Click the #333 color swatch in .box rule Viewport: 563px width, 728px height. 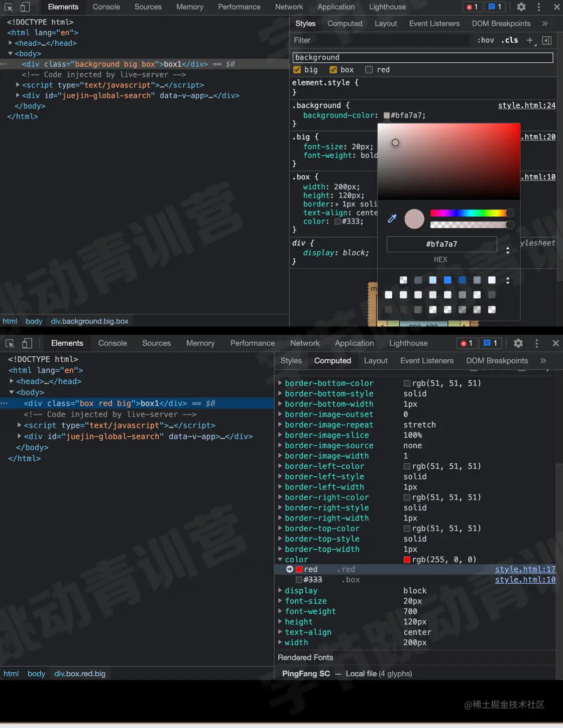[x=337, y=222]
